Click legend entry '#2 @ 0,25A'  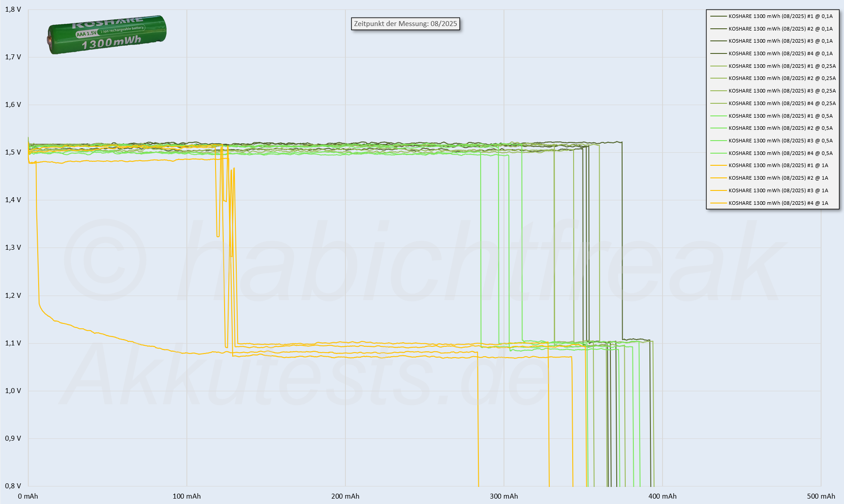coord(773,78)
